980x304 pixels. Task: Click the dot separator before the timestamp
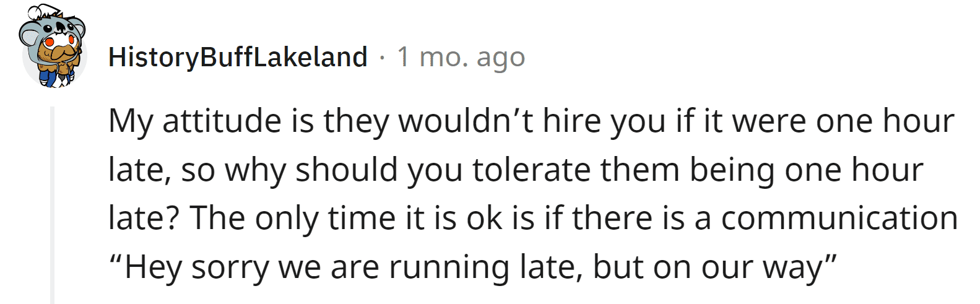pyautogui.click(x=383, y=58)
